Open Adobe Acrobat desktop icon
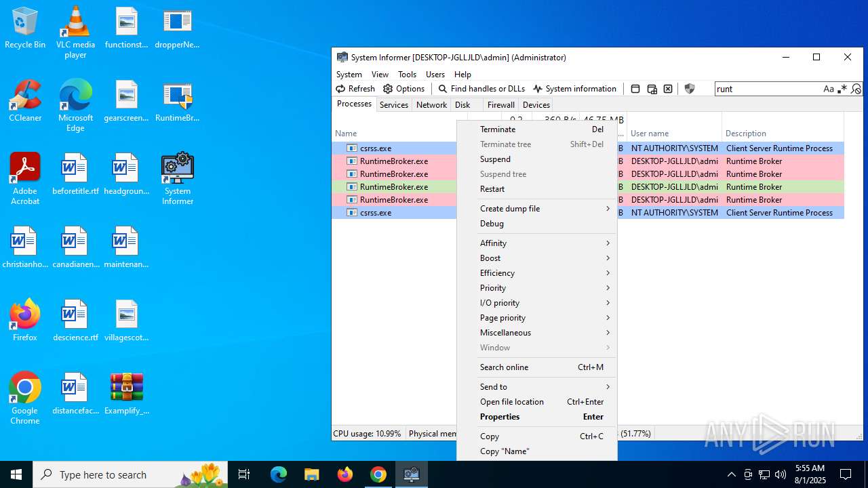The height and width of the screenshot is (488, 868). pos(25,179)
